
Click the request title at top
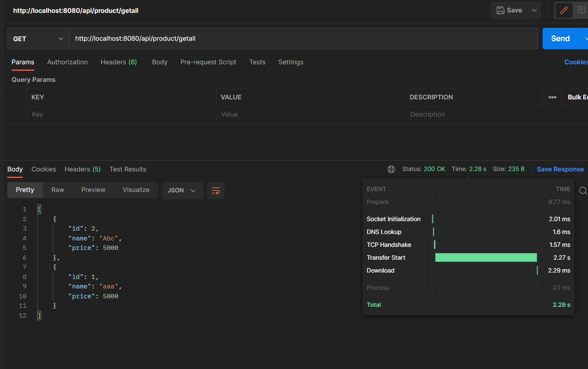(x=76, y=11)
